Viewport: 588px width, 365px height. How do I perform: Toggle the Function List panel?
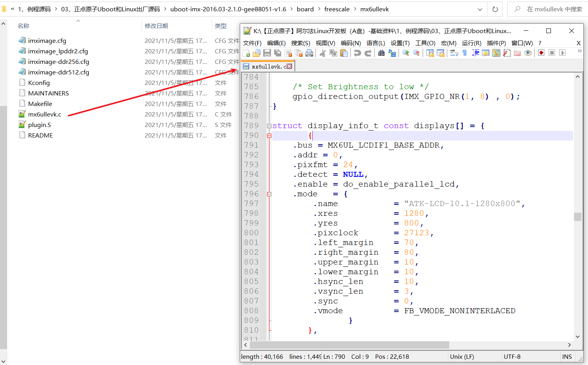[x=507, y=53]
